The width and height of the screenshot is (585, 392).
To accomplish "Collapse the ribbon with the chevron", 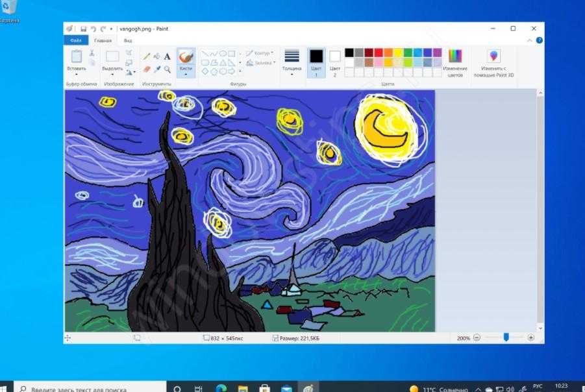I will pyautogui.click(x=530, y=40).
